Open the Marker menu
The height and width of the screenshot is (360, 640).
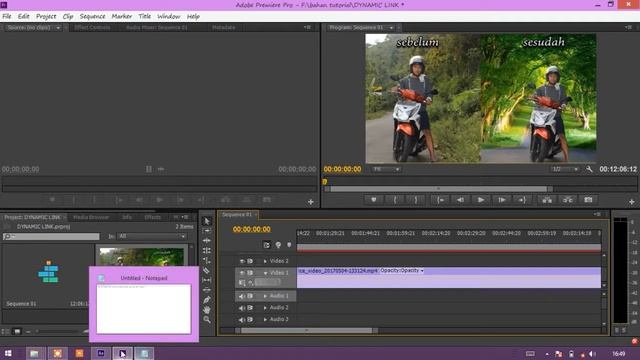tap(122, 16)
